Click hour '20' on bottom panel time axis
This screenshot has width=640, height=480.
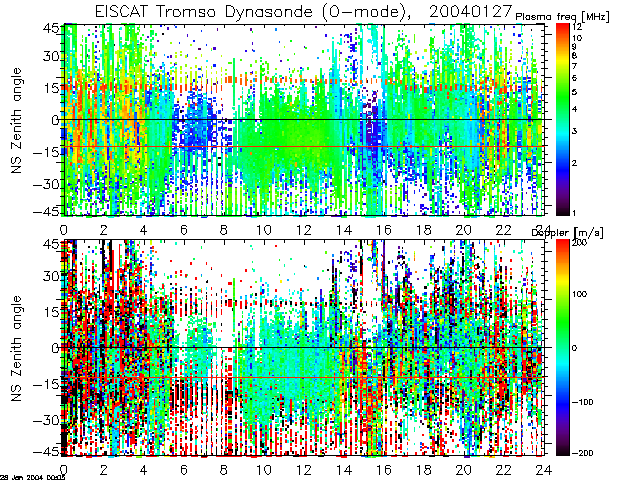tap(464, 470)
